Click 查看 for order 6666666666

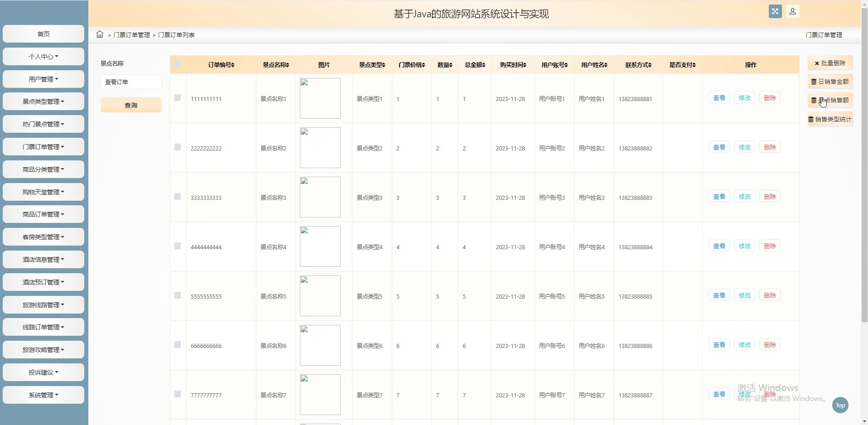pyautogui.click(x=719, y=345)
